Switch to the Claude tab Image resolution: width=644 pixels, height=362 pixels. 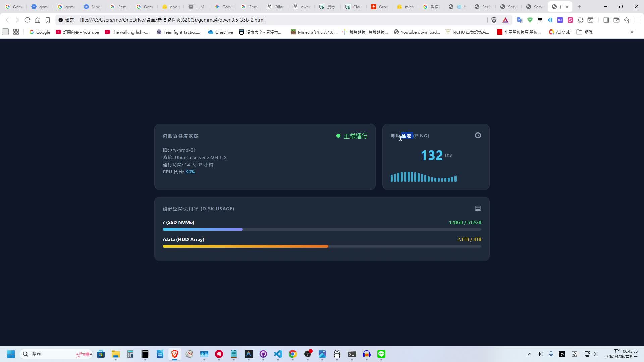[x=354, y=7]
